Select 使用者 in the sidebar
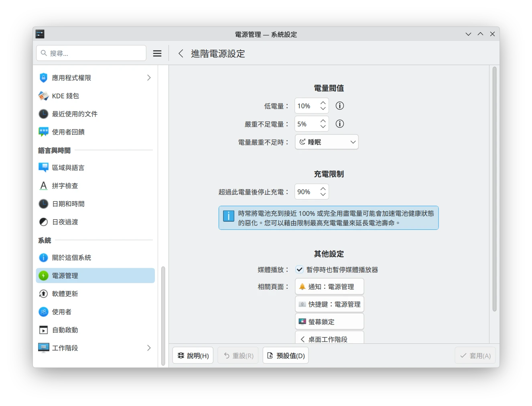The height and width of the screenshot is (406, 532). 62,312
